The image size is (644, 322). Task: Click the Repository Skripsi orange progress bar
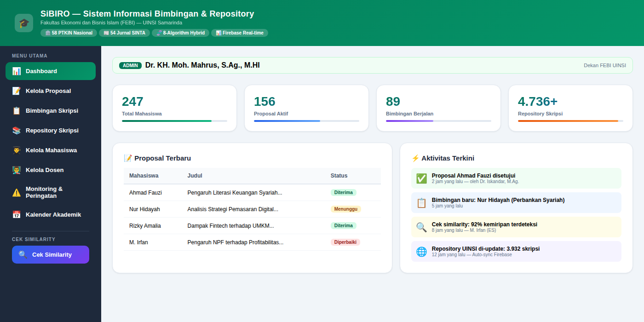(x=570, y=121)
